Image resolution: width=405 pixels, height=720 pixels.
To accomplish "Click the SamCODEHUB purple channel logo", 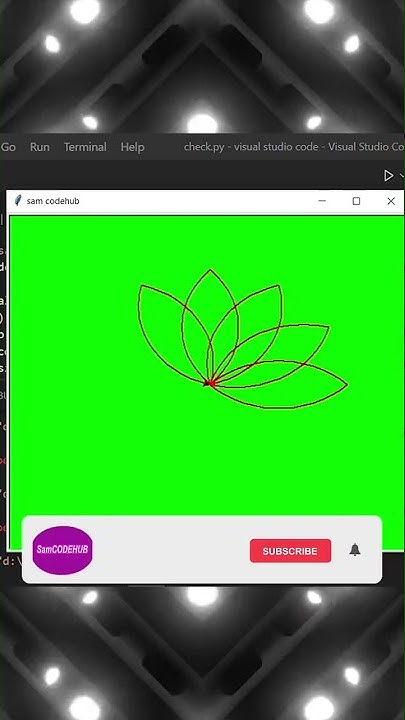I will [x=62, y=550].
